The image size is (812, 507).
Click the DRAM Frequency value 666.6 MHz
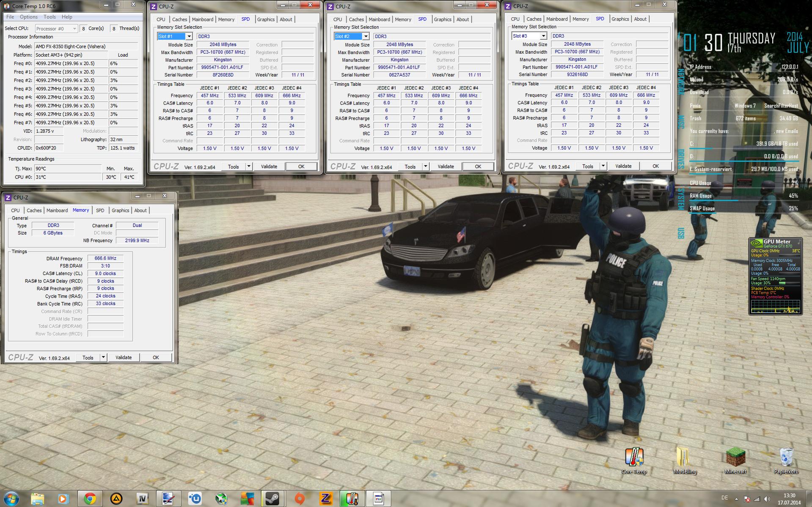105,258
